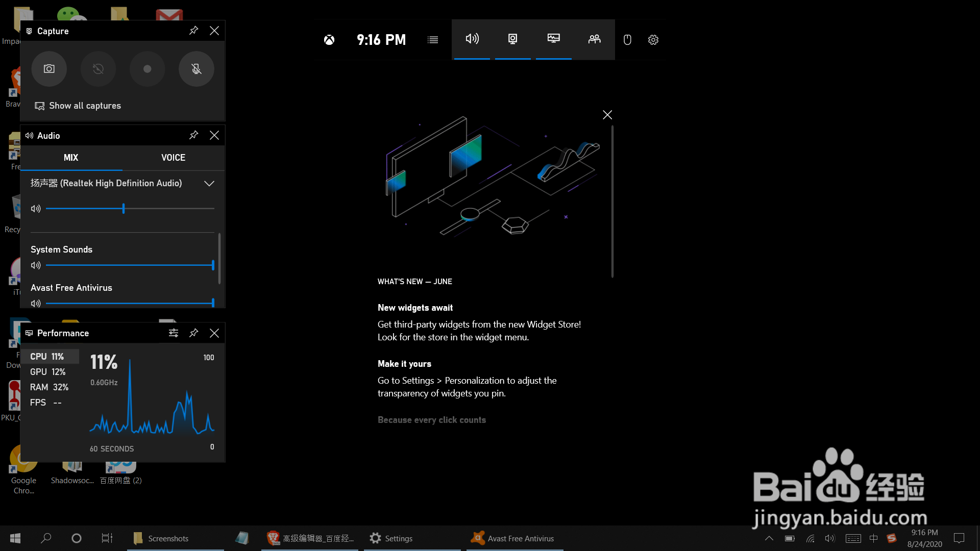The width and height of the screenshot is (980, 551).
Task: Toggle the microphone while recording
Action: coord(196,69)
